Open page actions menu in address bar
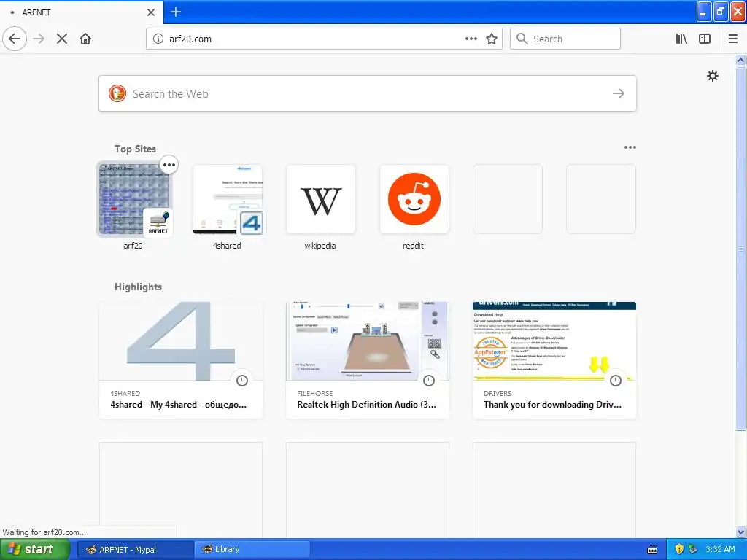This screenshot has width=747, height=560. click(x=471, y=39)
